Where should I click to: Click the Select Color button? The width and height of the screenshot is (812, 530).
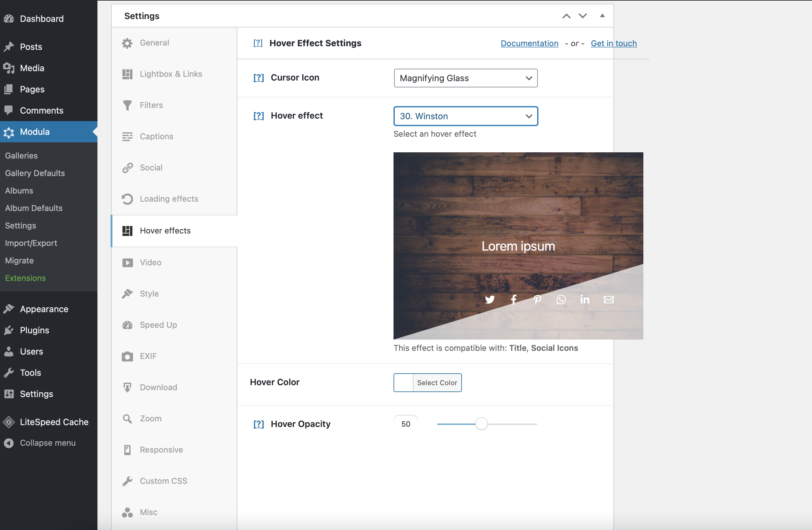pos(437,383)
